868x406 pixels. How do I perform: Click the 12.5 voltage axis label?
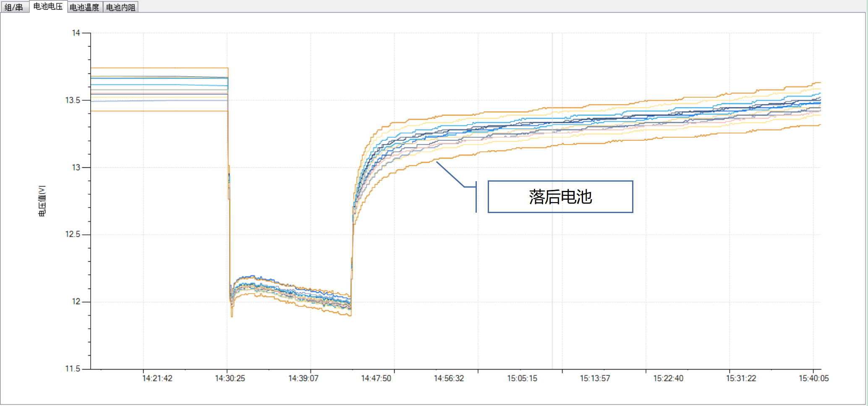(73, 234)
